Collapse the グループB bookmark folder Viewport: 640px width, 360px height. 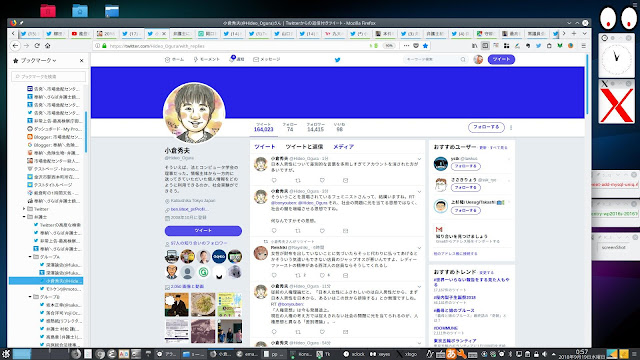(x=30, y=297)
